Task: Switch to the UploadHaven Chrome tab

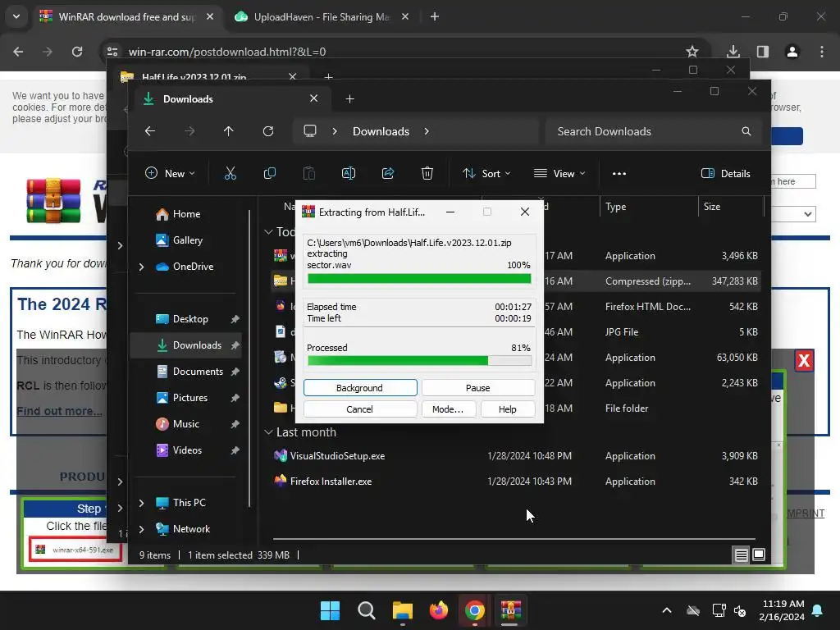Action: (322, 17)
